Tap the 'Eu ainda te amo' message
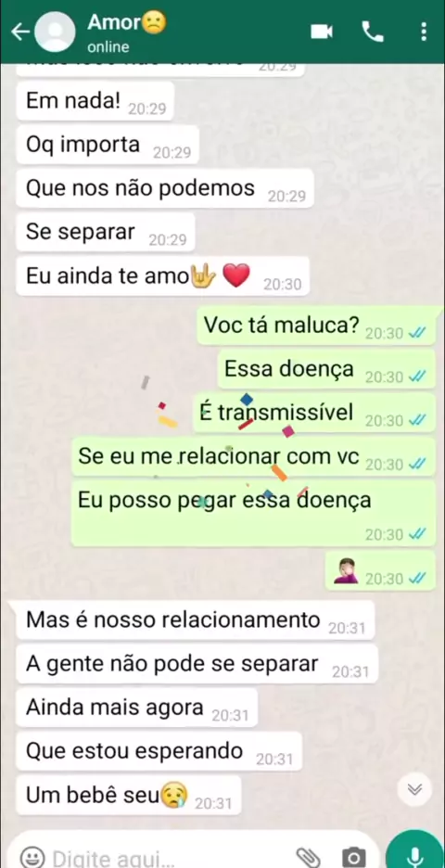Viewport: 445px width, 868px height. tap(163, 276)
